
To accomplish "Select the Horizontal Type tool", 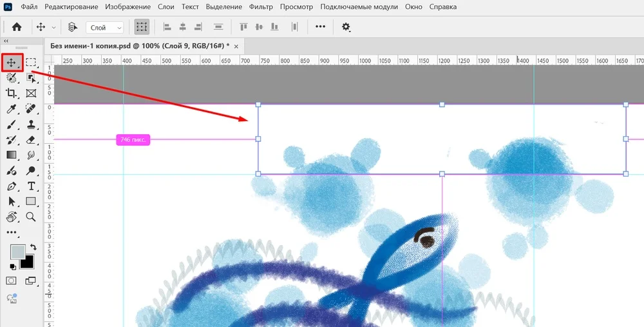I will 31,186.
